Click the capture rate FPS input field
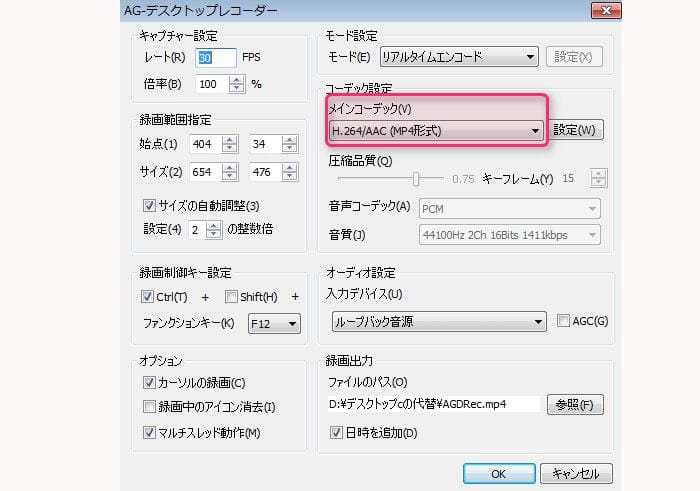700x491 pixels. (216, 58)
